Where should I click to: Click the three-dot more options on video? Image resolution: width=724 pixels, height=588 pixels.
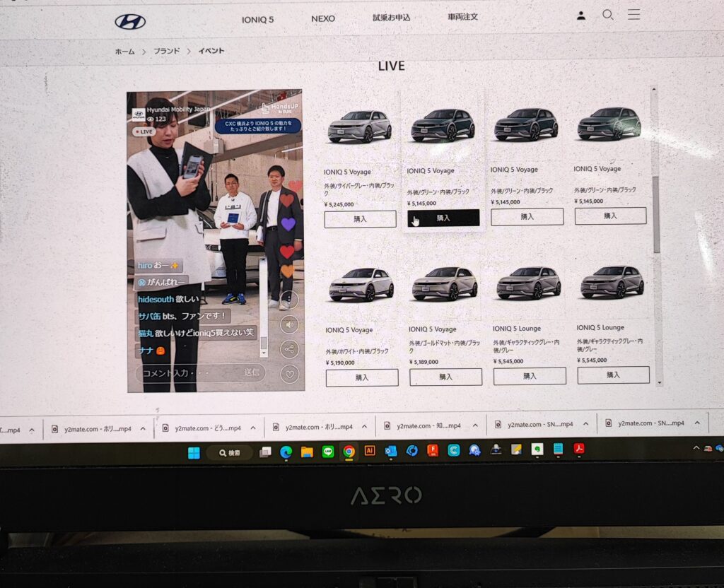(x=289, y=300)
